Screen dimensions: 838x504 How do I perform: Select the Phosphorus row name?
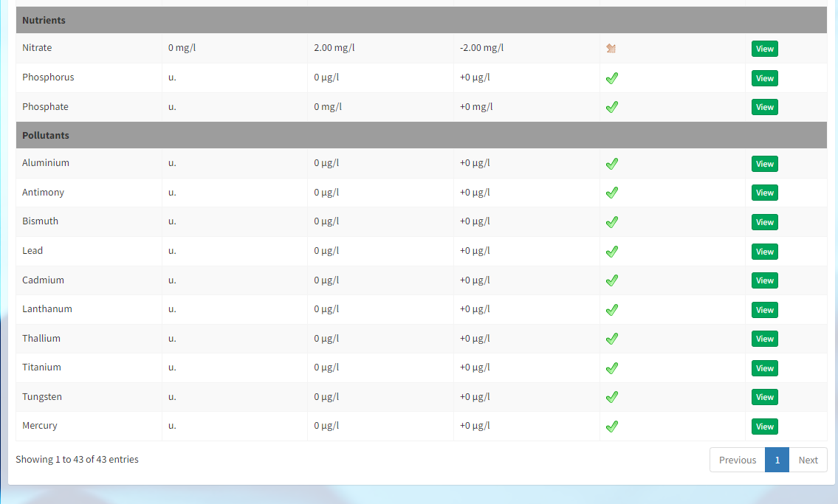[48, 77]
